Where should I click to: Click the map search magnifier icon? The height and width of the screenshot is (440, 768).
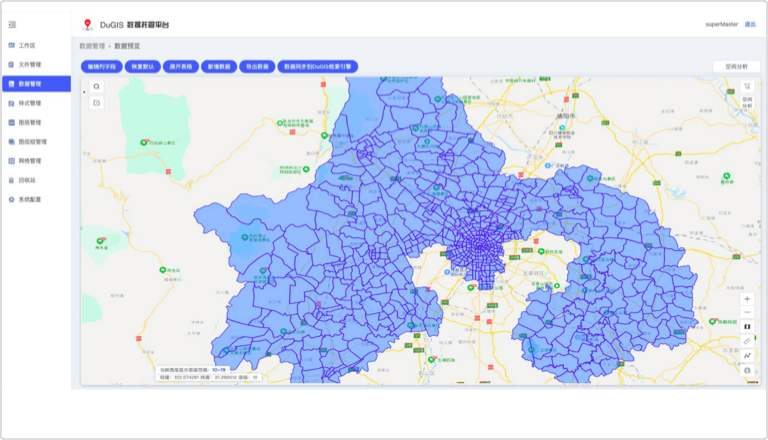point(97,87)
